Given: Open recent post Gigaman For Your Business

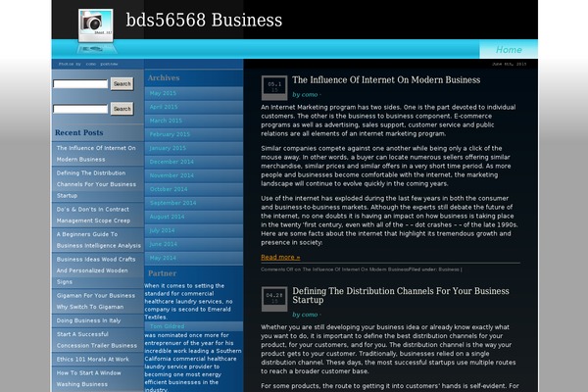Looking at the screenshot, I should pos(97,301).
